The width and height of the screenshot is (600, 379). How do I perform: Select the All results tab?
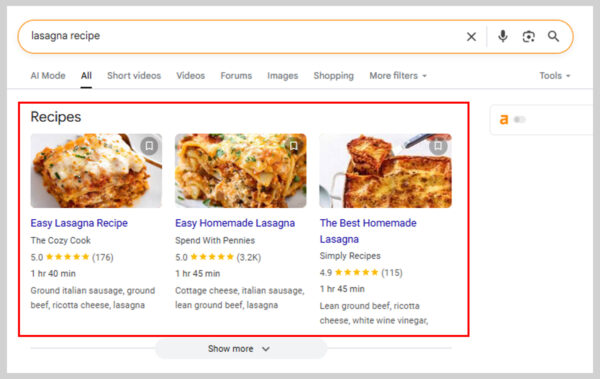[x=86, y=76]
